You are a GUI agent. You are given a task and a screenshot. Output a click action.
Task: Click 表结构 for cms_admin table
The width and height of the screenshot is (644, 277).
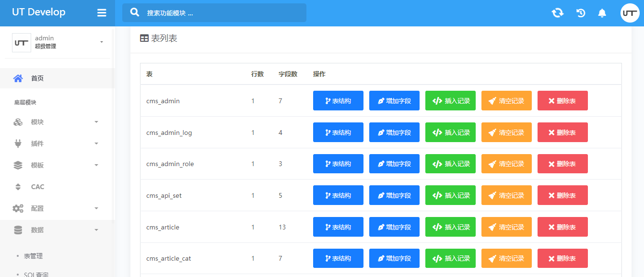338,101
